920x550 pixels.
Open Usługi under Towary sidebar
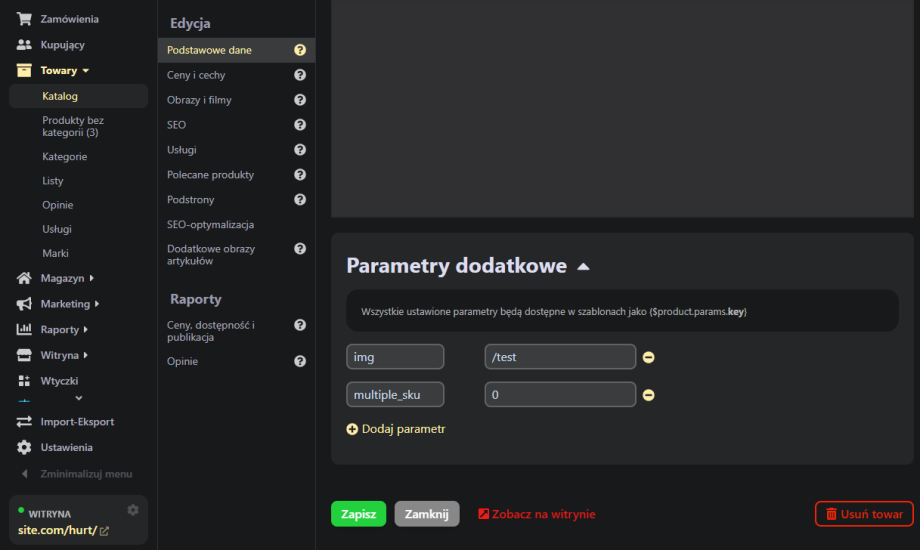(x=57, y=229)
